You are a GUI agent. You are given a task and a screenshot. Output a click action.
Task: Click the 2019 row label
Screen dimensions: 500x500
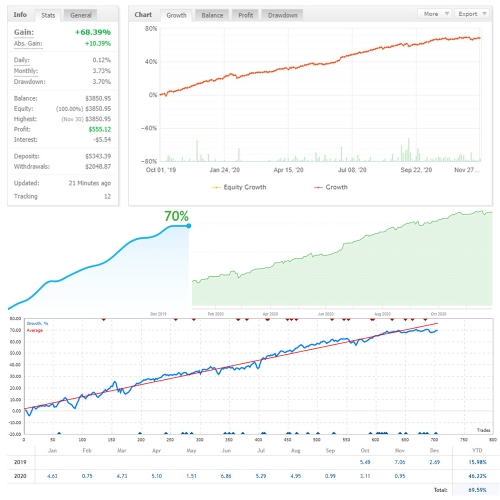(x=20, y=462)
